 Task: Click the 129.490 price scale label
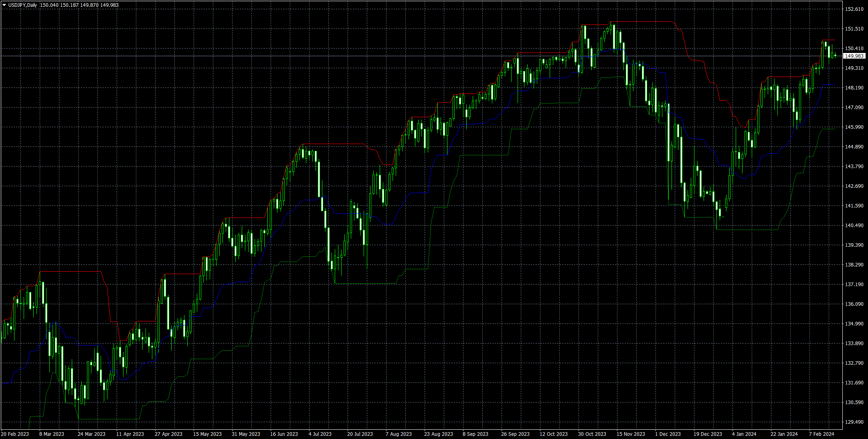pyautogui.click(x=854, y=422)
